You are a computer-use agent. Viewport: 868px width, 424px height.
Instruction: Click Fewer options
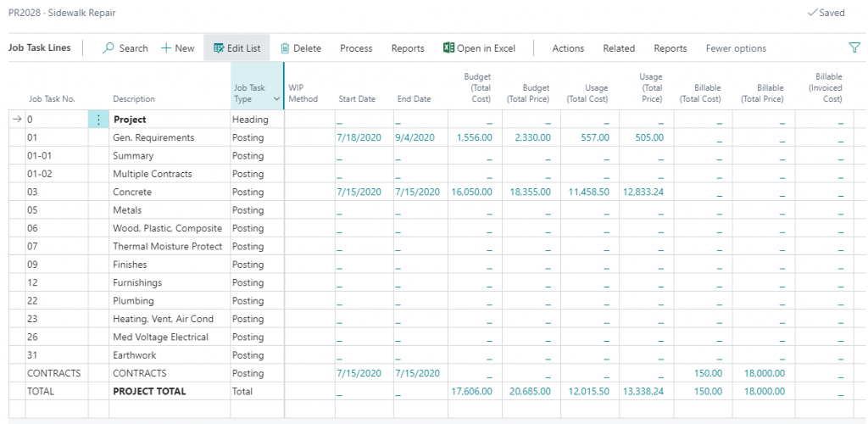coord(736,48)
